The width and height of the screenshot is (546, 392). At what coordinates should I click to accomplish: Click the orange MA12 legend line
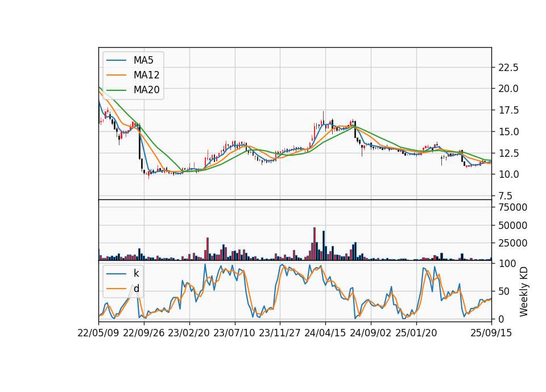pos(116,75)
